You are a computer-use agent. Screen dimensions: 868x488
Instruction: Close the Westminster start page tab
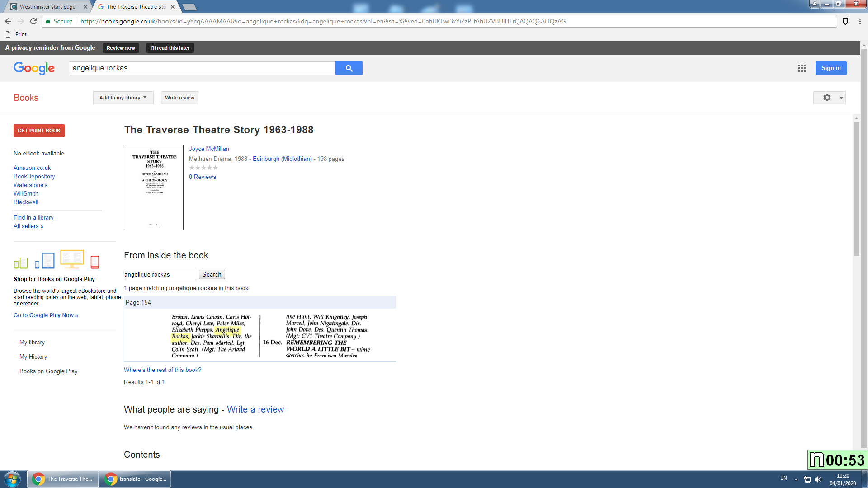tap(85, 7)
